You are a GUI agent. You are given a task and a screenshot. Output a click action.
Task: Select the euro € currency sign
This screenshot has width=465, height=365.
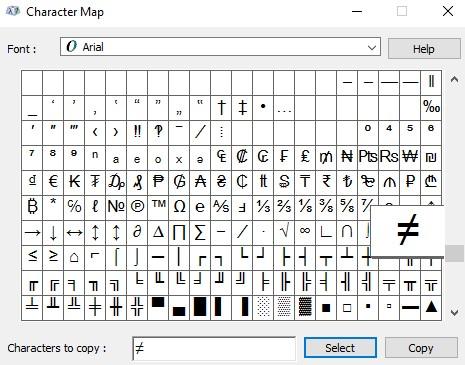coord(53,183)
